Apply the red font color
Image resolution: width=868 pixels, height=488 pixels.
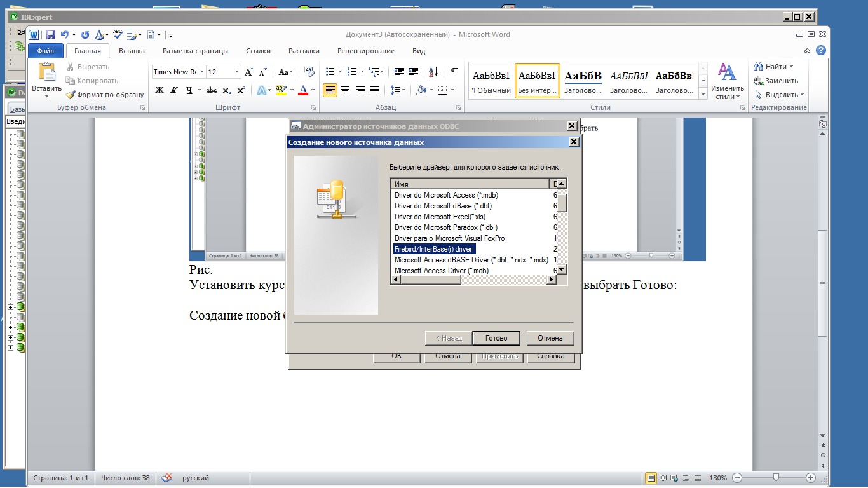point(303,90)
